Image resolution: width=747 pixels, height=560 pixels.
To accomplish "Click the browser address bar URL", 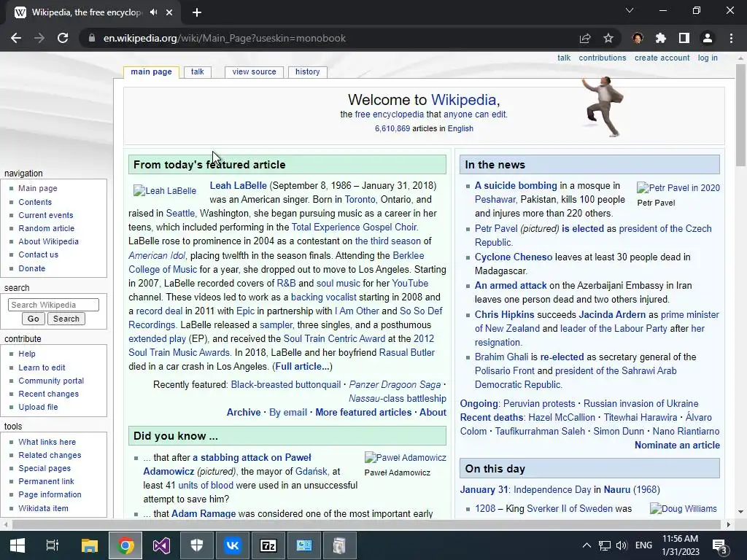I will [x=225, y=38].
